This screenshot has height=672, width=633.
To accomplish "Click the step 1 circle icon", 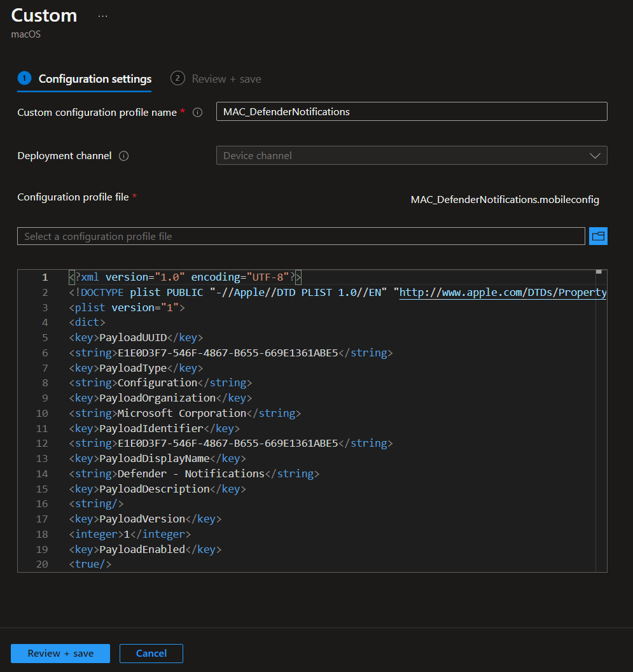I will click(x=24, y=78).
